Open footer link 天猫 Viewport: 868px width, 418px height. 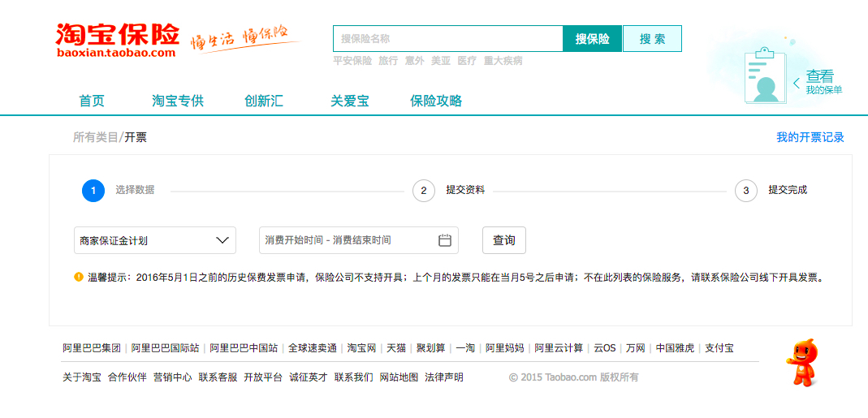[x=395, y=348]
